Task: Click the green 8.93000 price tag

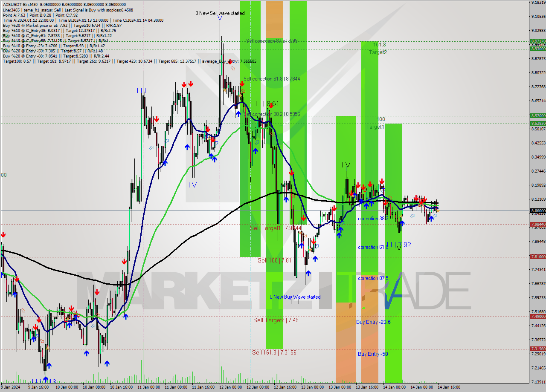Action: [x=537, y=49]
